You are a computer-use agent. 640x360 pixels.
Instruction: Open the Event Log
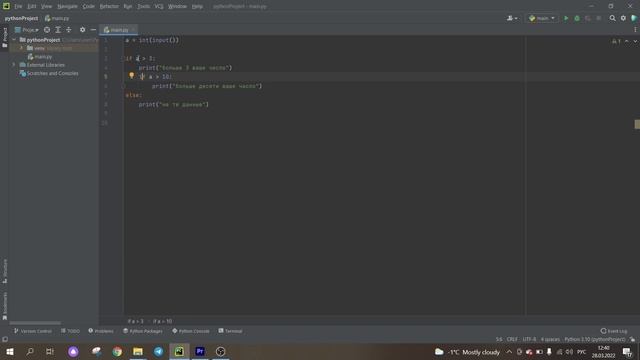pyautogui.click(x=614, y=331)
